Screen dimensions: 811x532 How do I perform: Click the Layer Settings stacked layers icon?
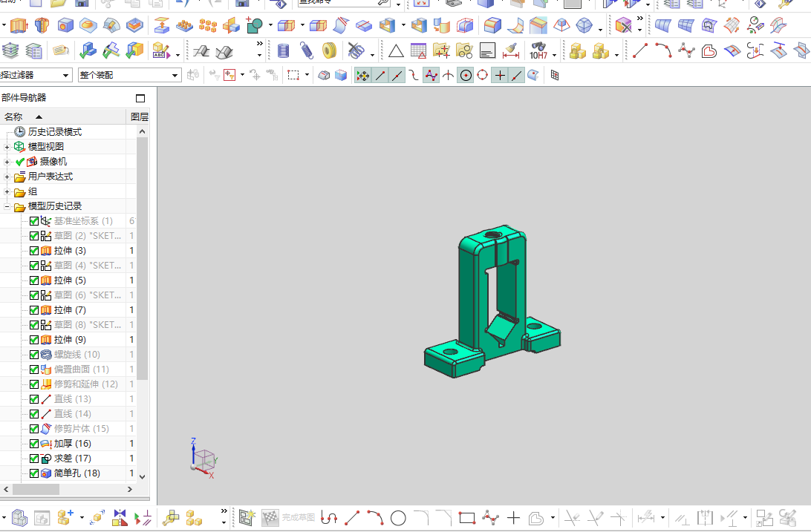pos(10,50)
